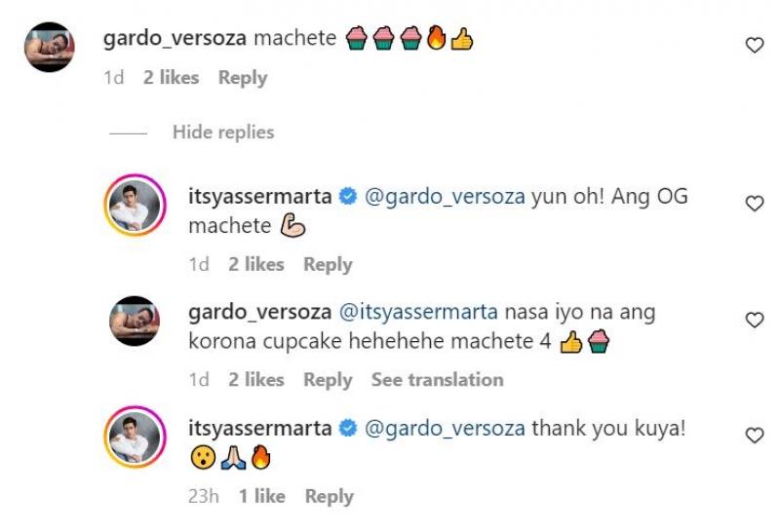Reply to the 'thank you kuya!' comment

(330, 497)
